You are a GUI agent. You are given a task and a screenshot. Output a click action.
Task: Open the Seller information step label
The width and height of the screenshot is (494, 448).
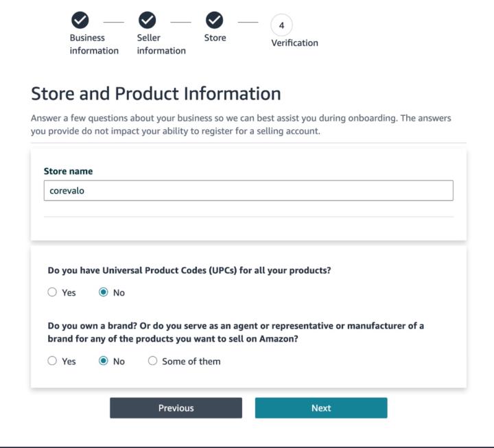point(161,44)
